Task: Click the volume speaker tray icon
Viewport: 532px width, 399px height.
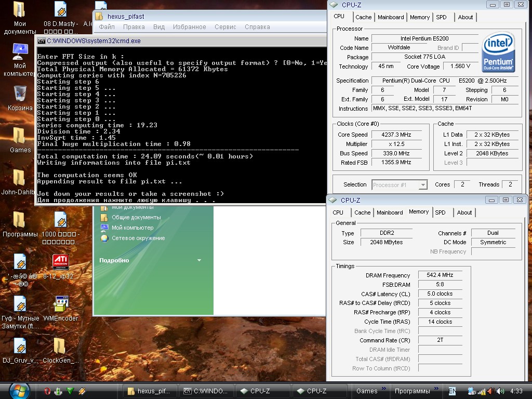Action: pyautogui.click(x=501, y=391)
